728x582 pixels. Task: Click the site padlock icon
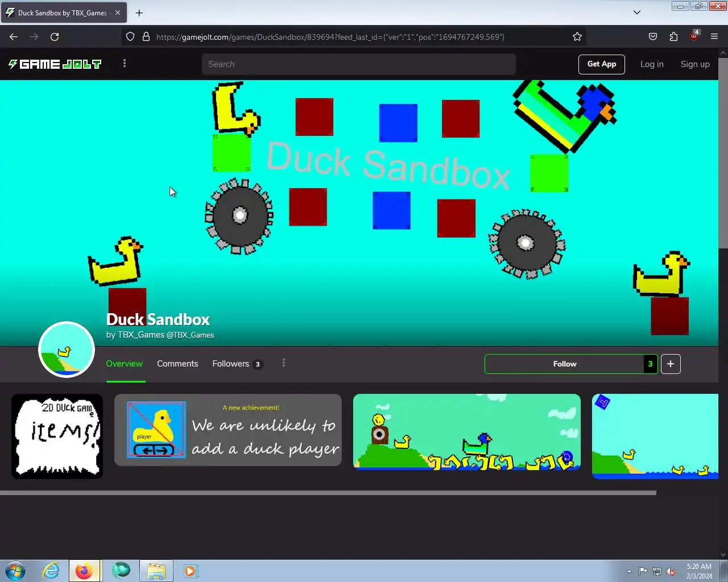point(146,37)
